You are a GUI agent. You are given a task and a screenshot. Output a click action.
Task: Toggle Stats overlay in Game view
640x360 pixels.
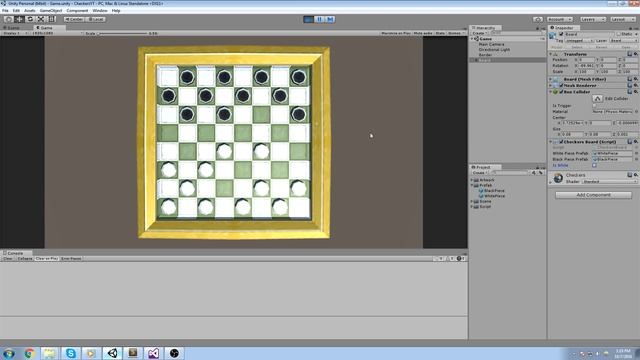440,33
